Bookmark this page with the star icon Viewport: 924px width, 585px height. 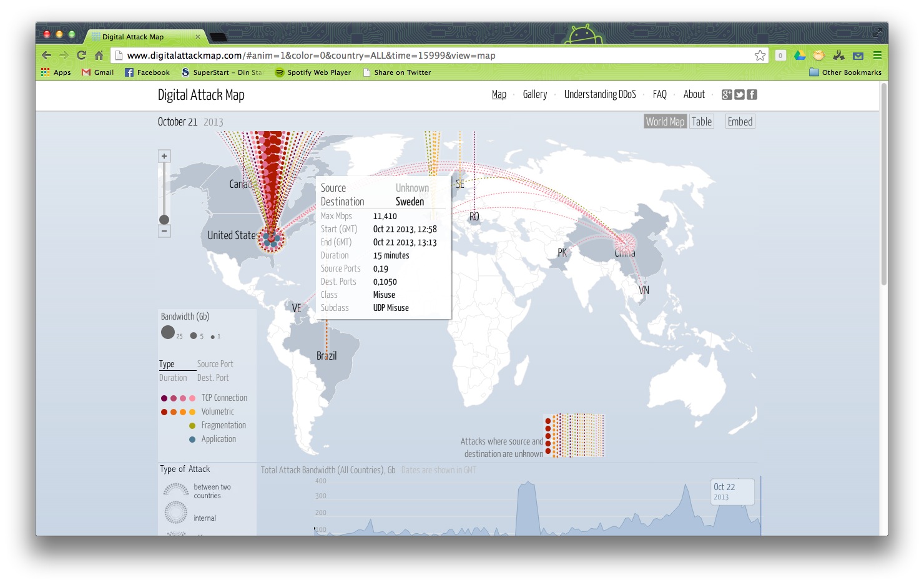pos(760,55)
